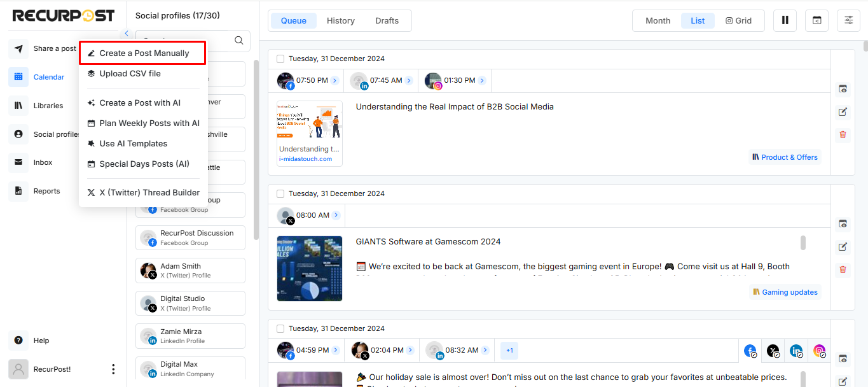
Task: Open the Gaming updates library tag
Action: [x=785, y=292]
